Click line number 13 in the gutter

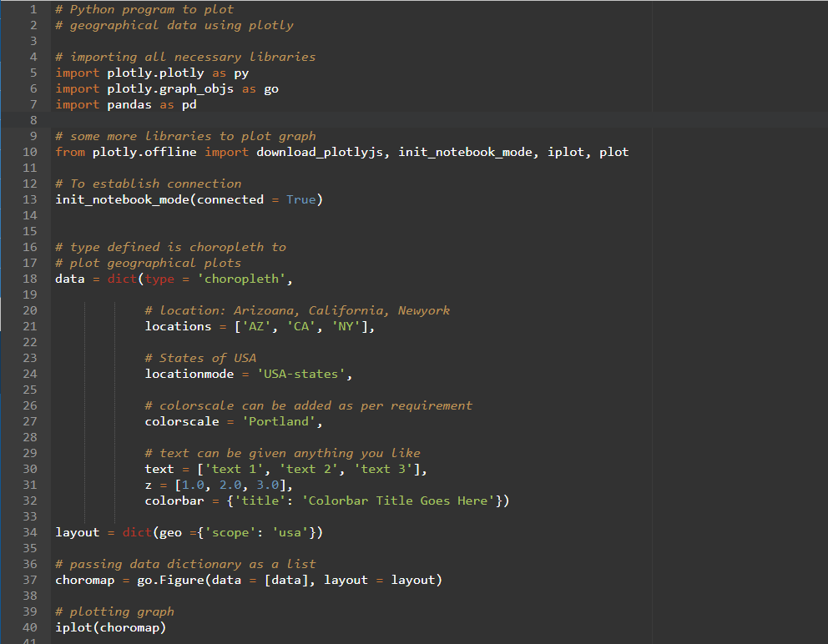point(30,199)
